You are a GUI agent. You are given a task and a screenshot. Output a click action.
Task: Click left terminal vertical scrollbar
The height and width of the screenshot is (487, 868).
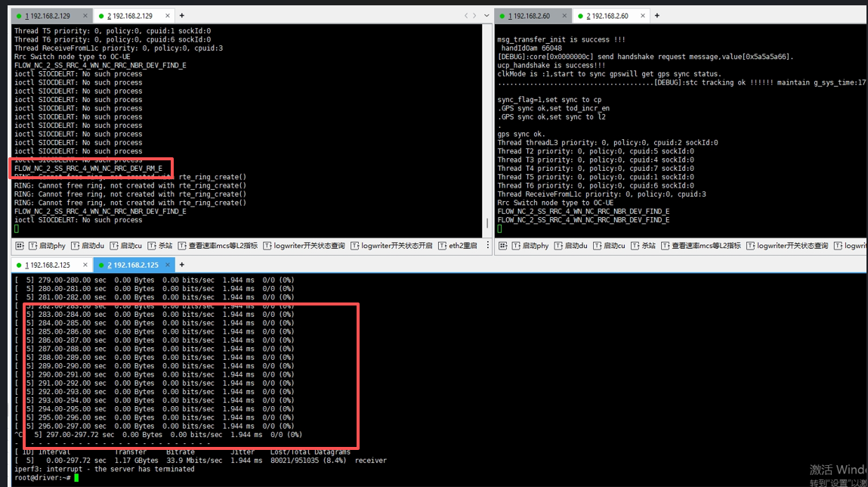point(487,225)
